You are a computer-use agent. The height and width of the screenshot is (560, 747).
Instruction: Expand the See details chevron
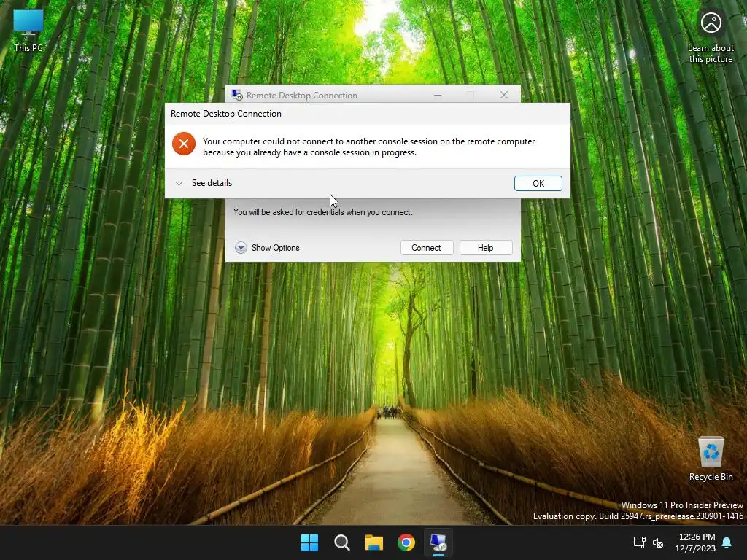[179, 183]
